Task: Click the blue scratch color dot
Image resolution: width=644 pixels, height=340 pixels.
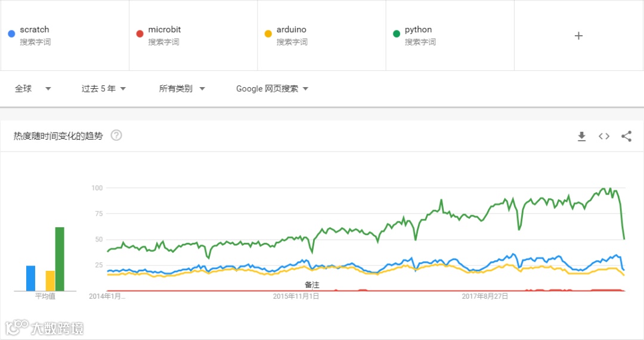Action: (11, 33)
